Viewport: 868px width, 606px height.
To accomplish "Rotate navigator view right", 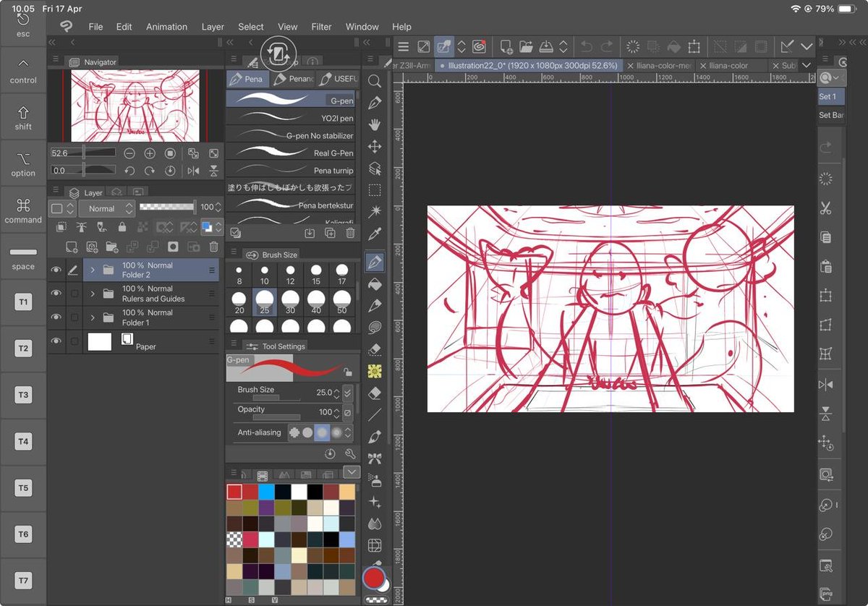I will 150,171.
